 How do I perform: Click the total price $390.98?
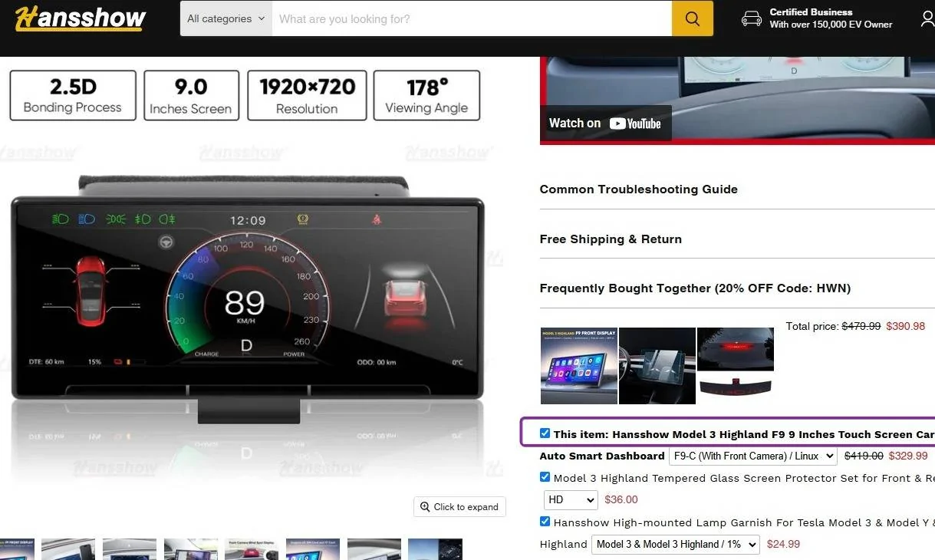(x=905, y=326)
